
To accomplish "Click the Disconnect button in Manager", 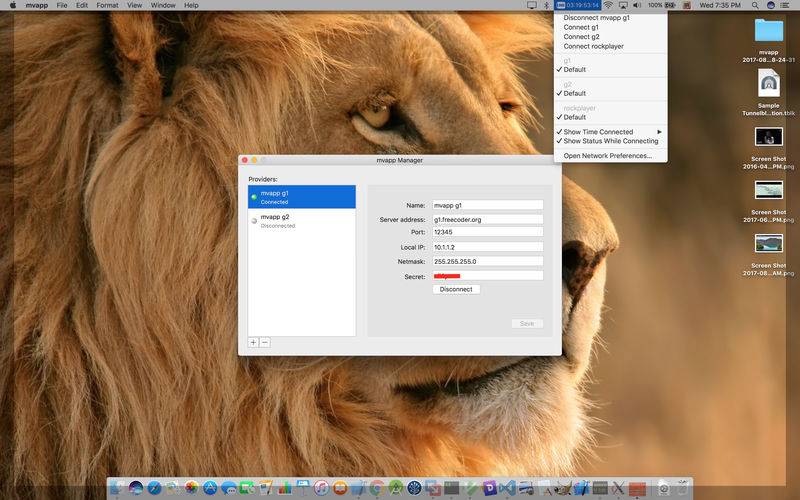I will pos(456,289).
